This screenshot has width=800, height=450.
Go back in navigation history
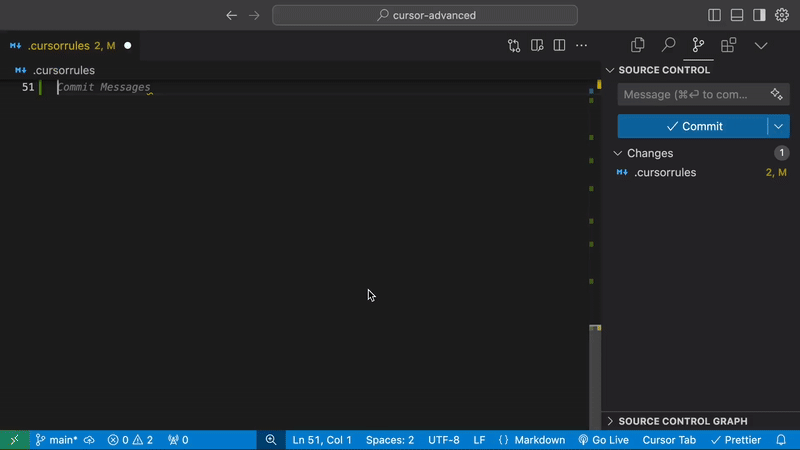click(x=232, y=15)
